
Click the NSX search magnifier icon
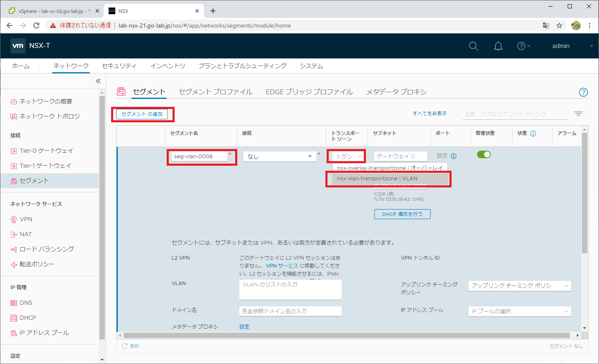click(x=473, y=46)
